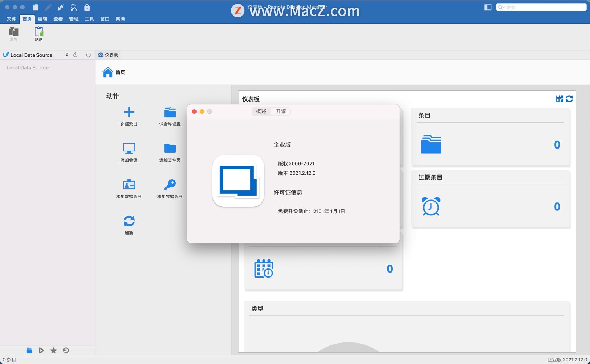Open the 工具 ribbon tab

click(x=89, y=19)
